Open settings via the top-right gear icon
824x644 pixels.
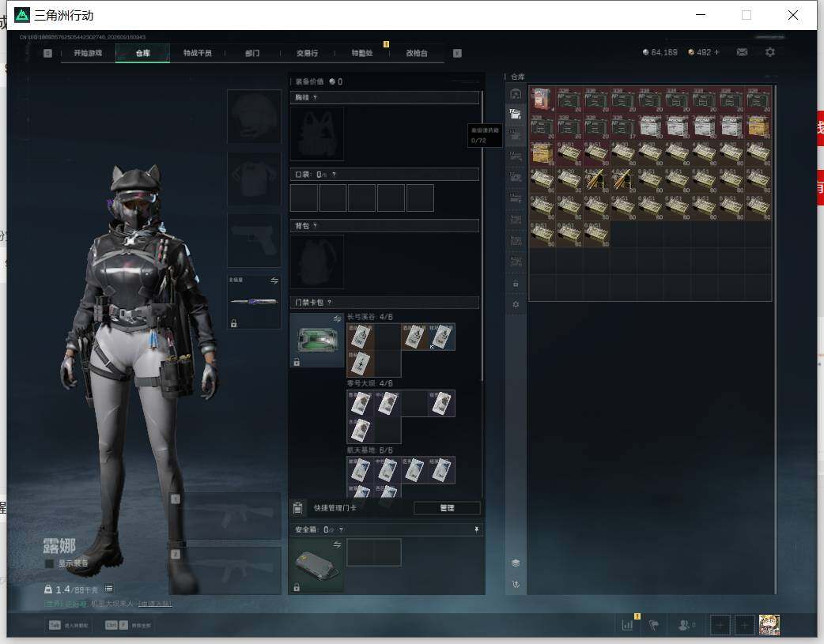pyautogui.click(x=770, y=52)
